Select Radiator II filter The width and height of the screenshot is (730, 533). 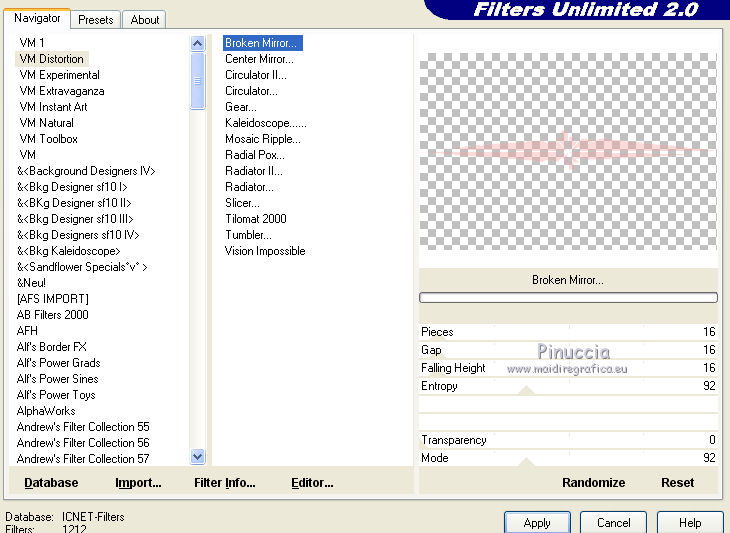(x=254, y=171)
